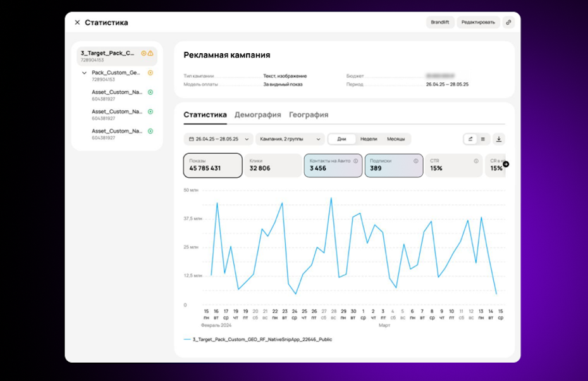Screen dimensions: 588x381
Task: Click the info icon on the CTR card
Action: coord(476,161)
